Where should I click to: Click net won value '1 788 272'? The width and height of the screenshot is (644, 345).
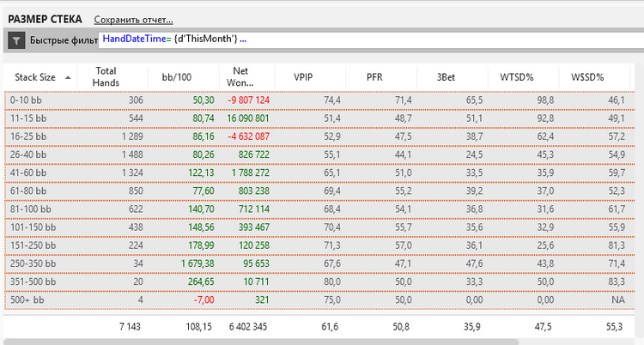251,172
